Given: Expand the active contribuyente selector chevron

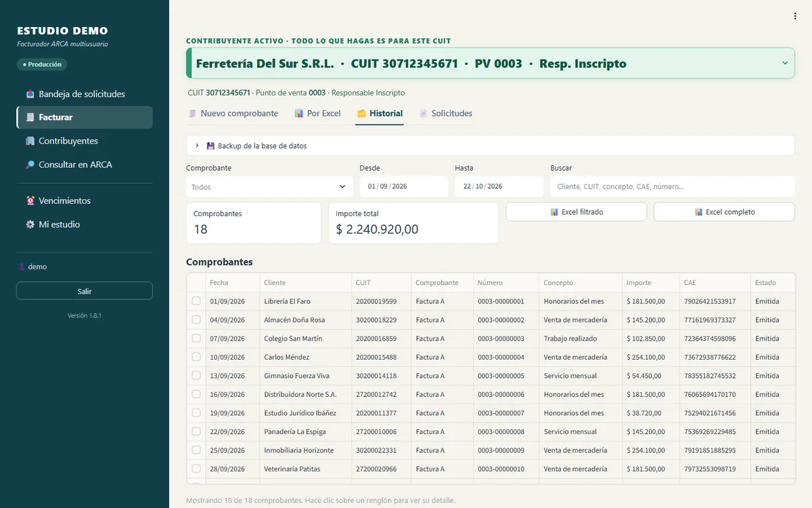Looking at the screenshot, I should pos(785,63).
